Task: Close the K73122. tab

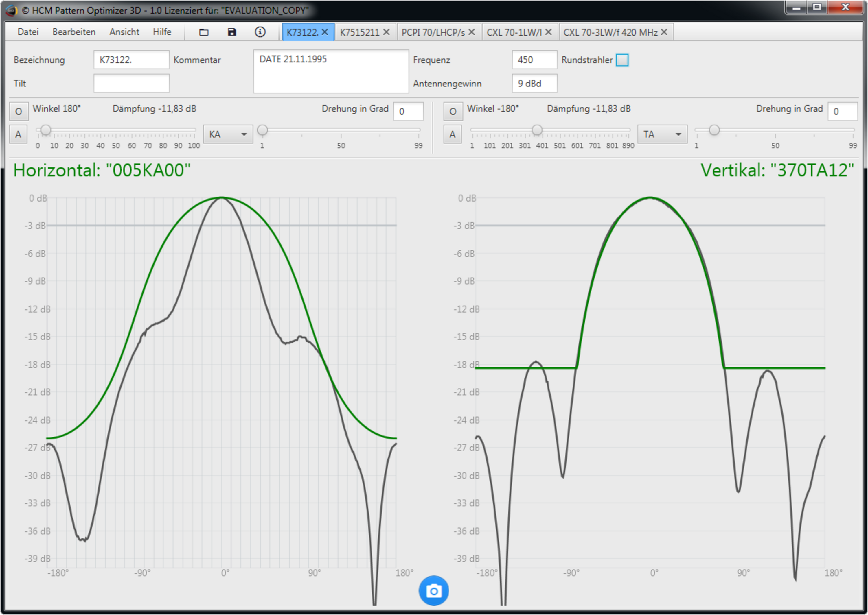Action: coord(325,32)
